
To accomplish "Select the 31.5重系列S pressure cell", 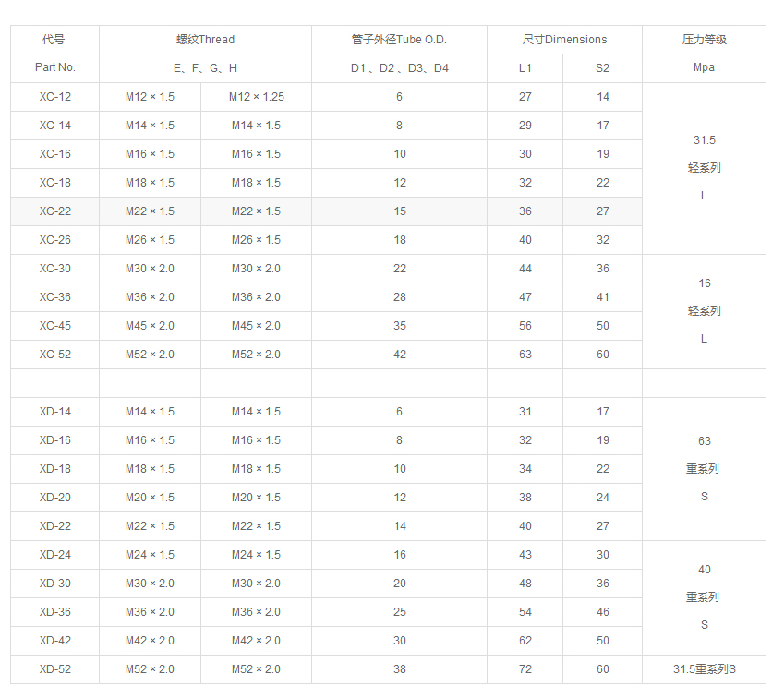I will point(704,669).
